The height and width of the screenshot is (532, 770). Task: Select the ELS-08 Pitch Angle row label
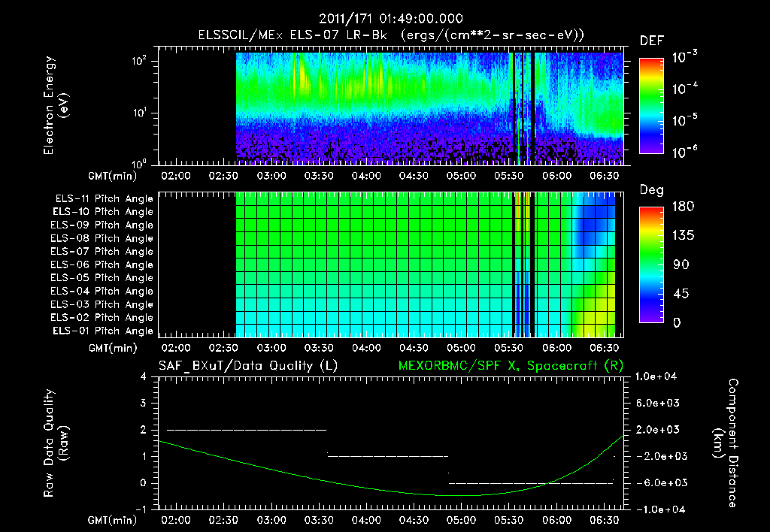point(102,238)
